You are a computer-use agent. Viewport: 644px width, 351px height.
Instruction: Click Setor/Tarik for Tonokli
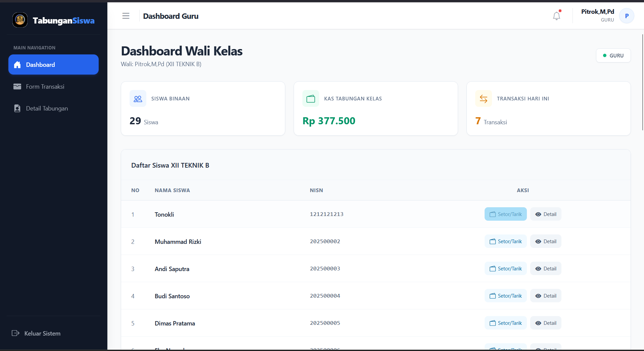(x=505, y=214)
